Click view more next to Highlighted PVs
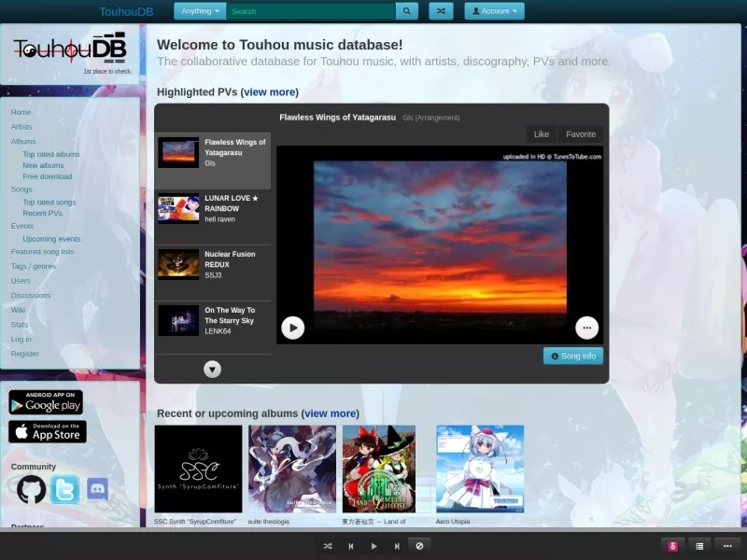Viewport: 747px width, 560px height. coord(270,91)
